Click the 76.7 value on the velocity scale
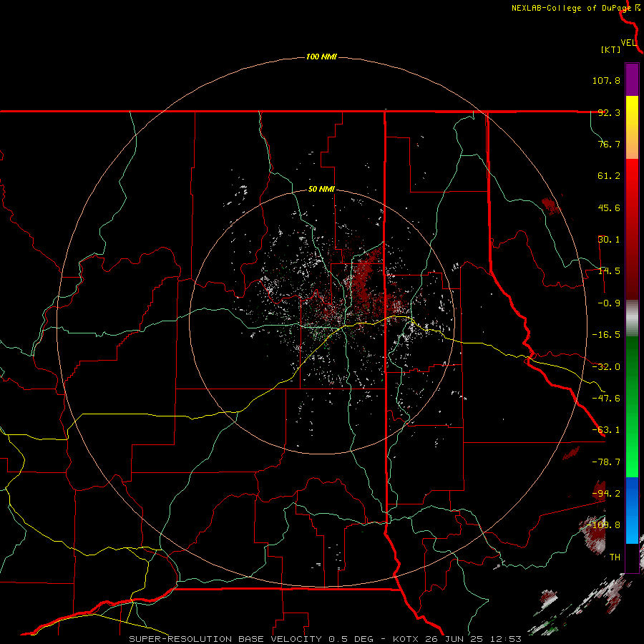 (609, 144)
